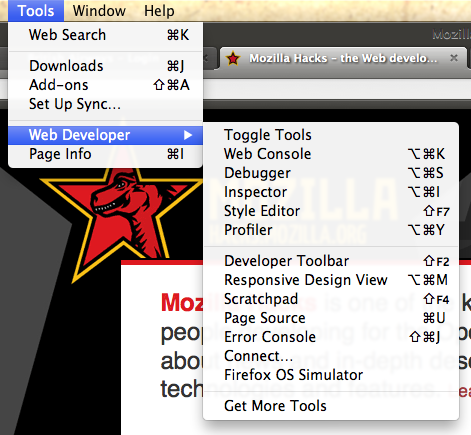
Task: Select Get More Tools entry
Action: pyautogui.click(x=331, y=406)
